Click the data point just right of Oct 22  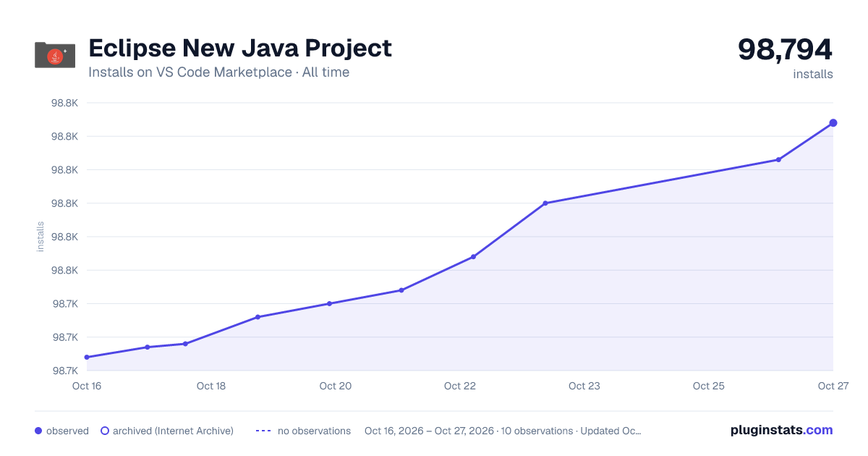point(473,256)
